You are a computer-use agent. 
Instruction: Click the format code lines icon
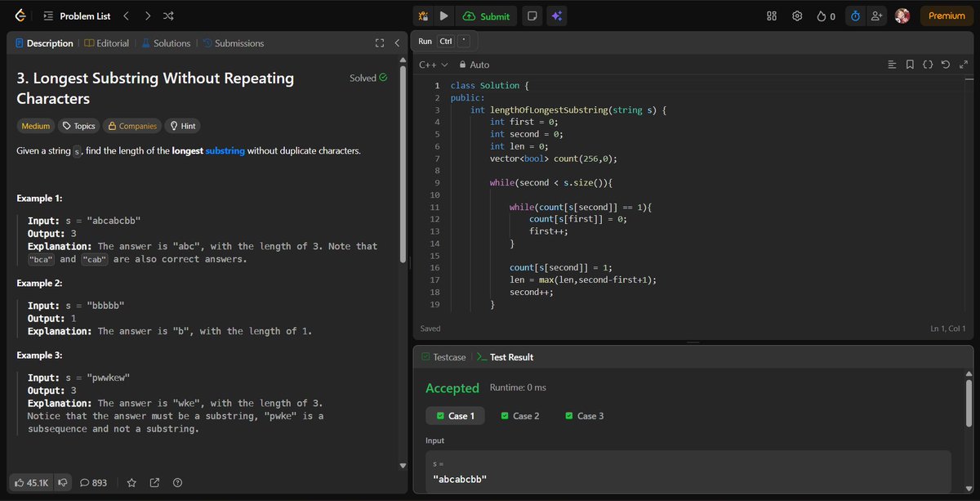coord(892,65)
